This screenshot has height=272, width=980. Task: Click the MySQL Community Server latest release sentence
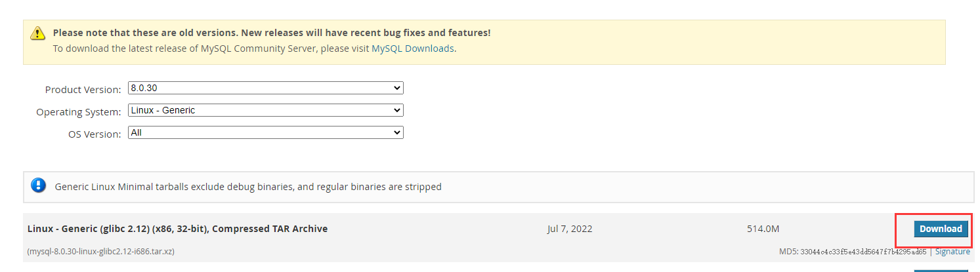[254, 49]
